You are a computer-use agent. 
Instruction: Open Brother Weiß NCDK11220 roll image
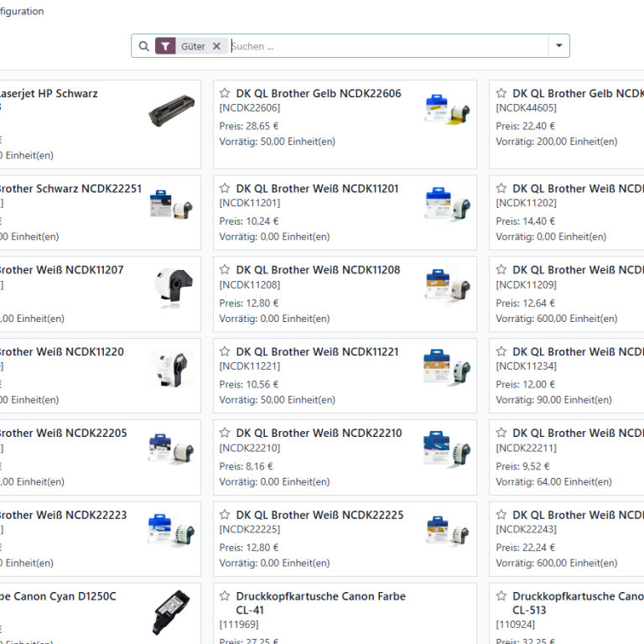click(171, 368)
